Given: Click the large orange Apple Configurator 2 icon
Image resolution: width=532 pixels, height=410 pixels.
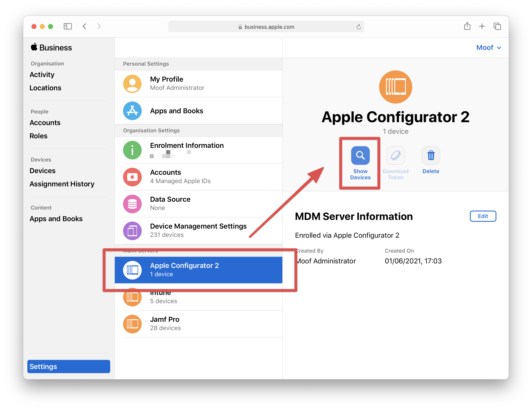Looking at the screenshot, I should click(x=396, y=87).
